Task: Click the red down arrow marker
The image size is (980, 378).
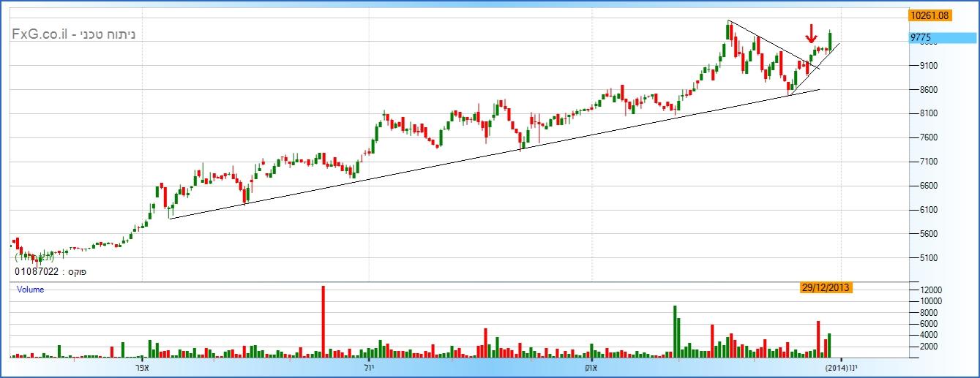Action: tap(811, 33)
